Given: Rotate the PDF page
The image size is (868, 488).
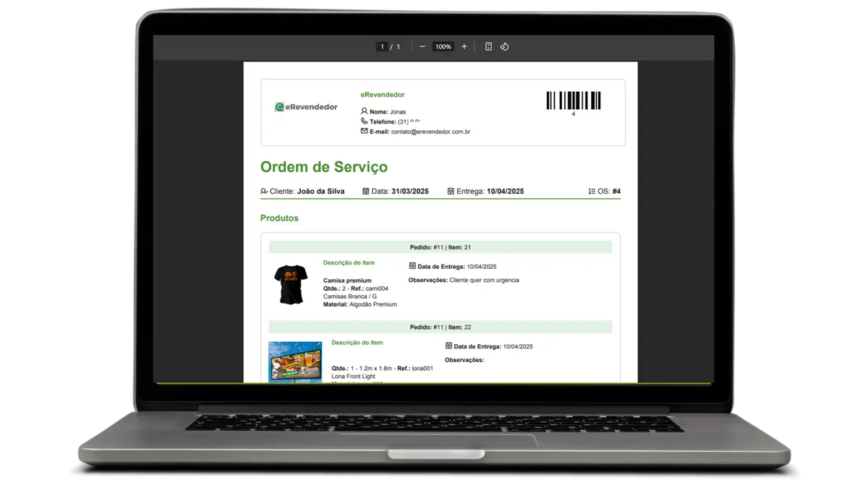Looking at the screenshot, I should [505, 47].
